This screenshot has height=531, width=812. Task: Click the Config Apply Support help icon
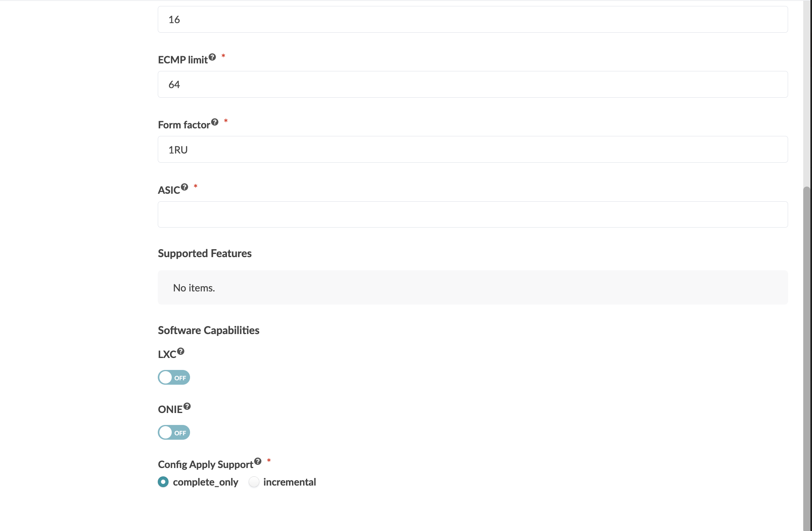(x=258, y=461)
